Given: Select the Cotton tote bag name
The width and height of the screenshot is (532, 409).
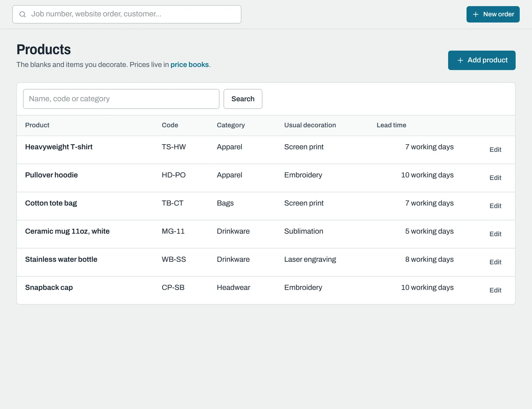Looking at the screenshot, I should coord(51,203).
